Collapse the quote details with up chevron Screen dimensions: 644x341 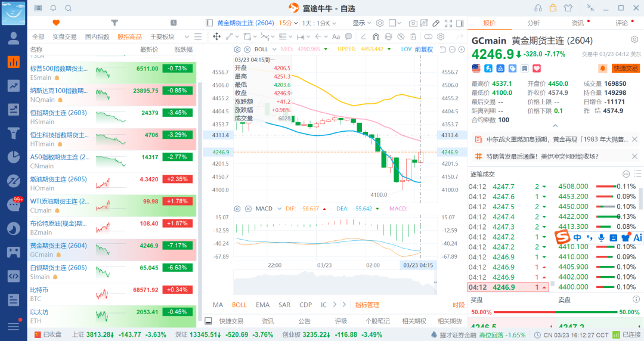[555, 126]
